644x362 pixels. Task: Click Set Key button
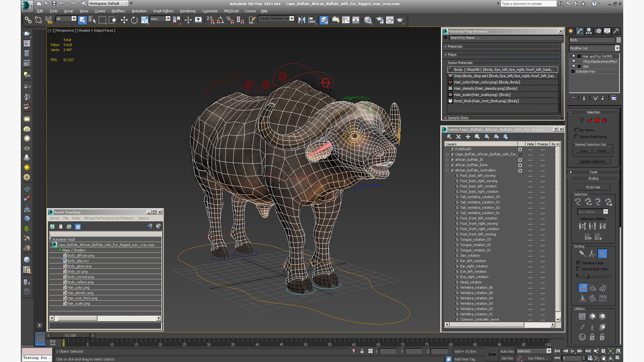(507, 358)
